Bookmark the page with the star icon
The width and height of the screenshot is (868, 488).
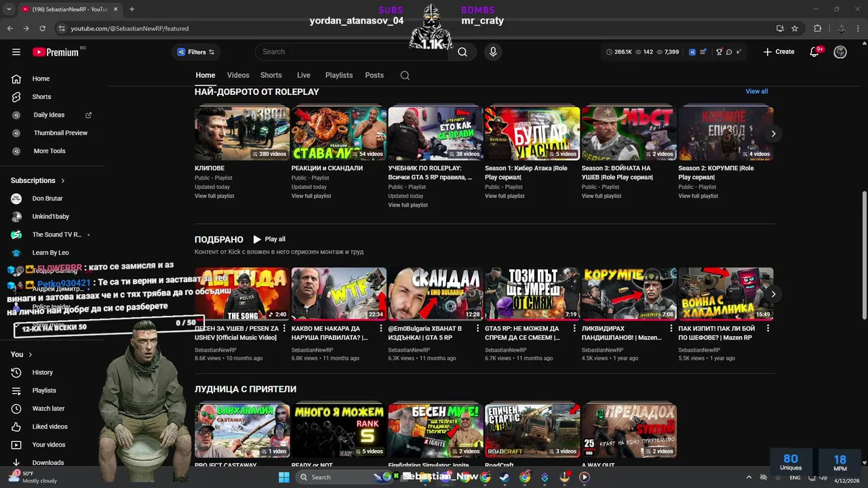[x=795, y=28]
